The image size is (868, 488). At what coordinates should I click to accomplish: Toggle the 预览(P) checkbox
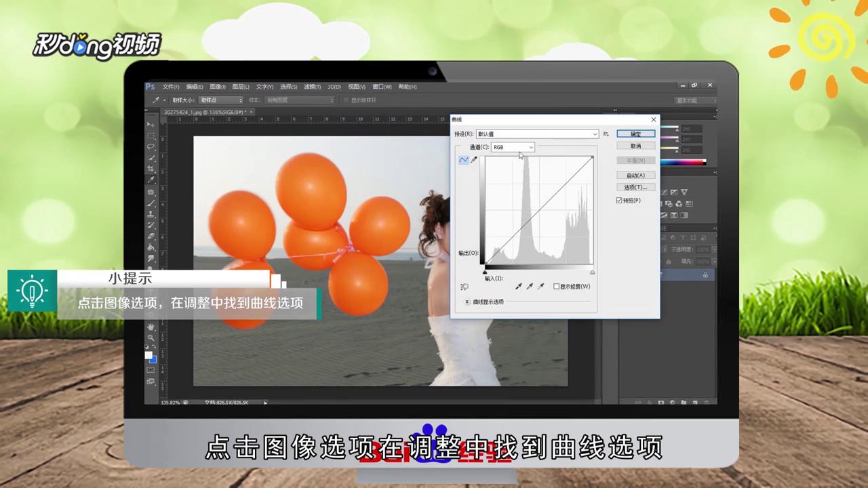click(619, 200)
